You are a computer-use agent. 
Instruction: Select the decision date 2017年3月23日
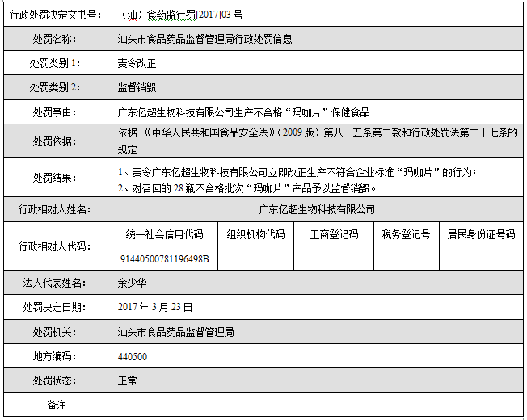click(156, 307)
